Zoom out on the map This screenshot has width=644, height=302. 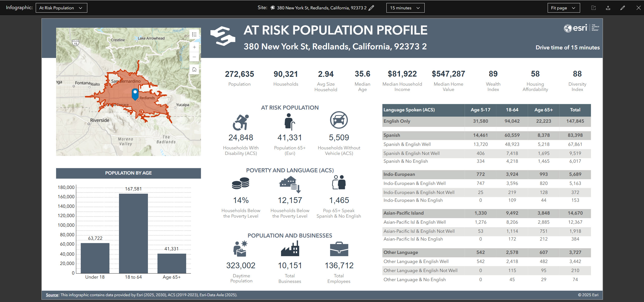click(x=194, y=57)
